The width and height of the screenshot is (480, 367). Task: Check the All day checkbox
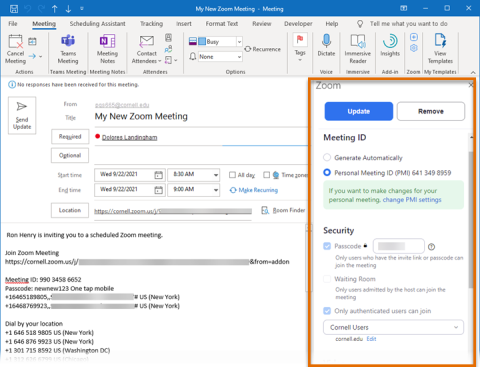coord(232,175)
